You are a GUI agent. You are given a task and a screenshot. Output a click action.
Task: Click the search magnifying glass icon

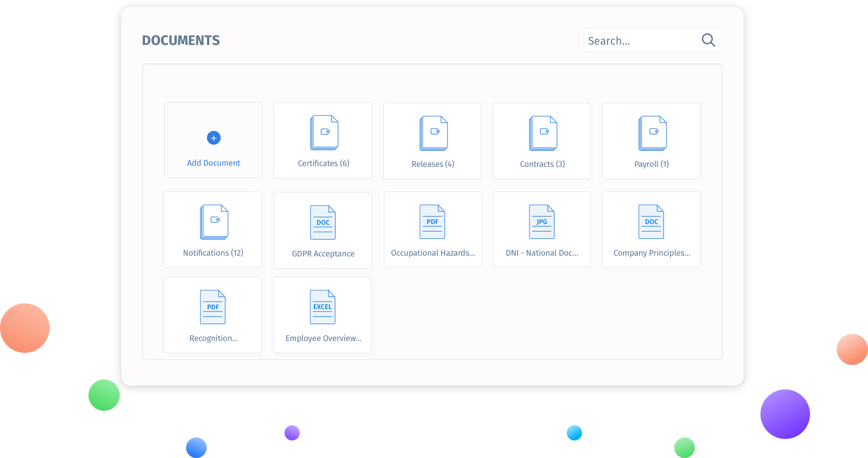pos(708,40)
